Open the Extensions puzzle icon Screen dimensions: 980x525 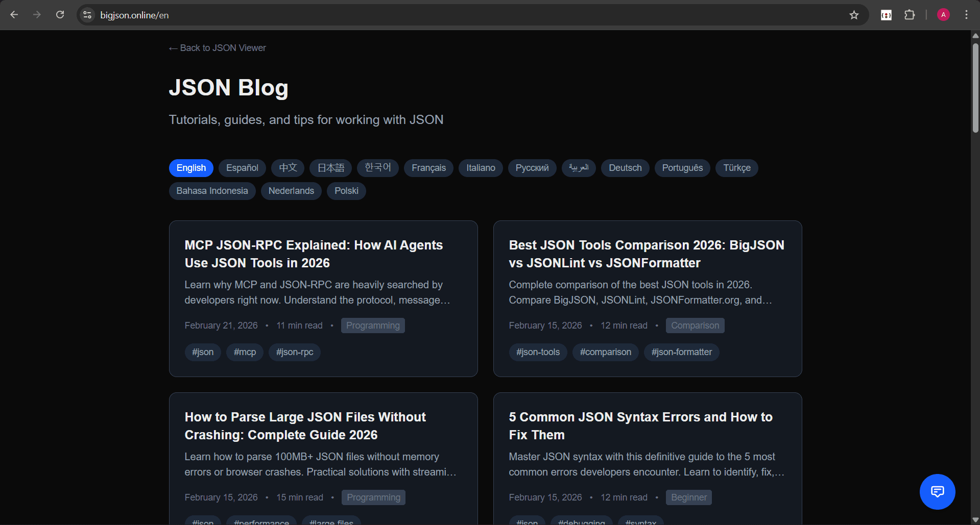[910, 15]
